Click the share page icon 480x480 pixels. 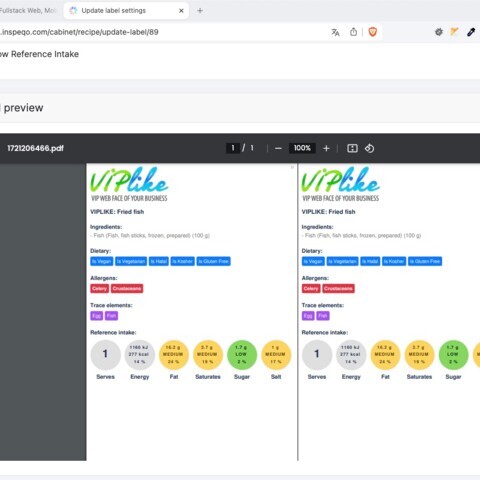(353, 32)
